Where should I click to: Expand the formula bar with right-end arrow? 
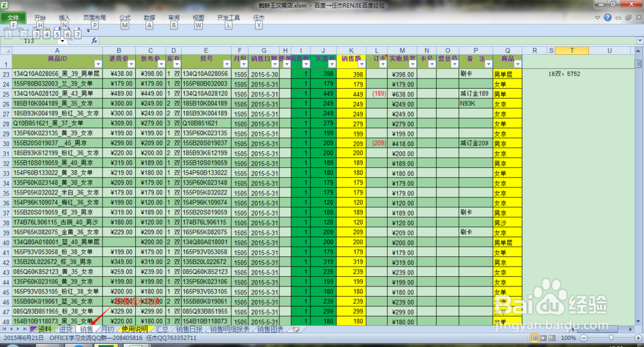click(640, 41)
